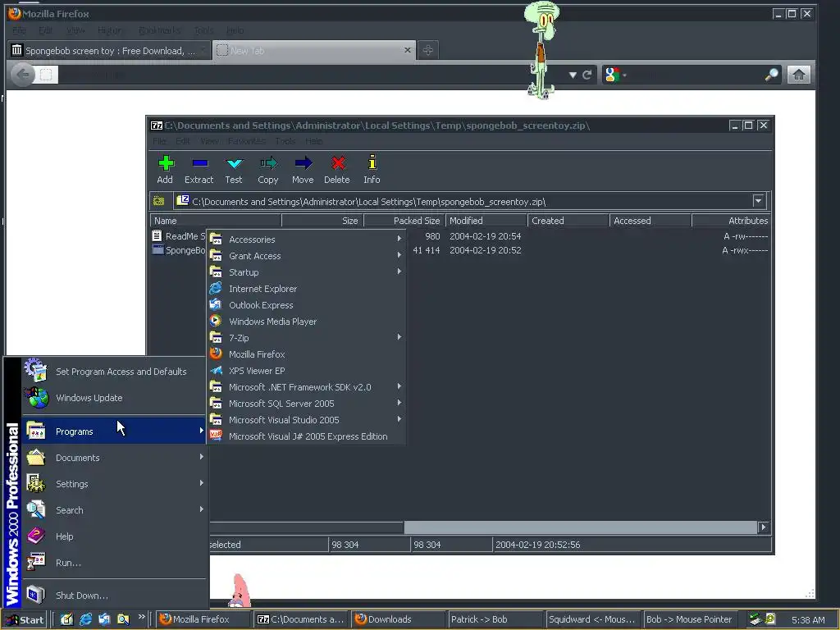840x630 pixels.
Task: Click the Move toolbar icon in 7-Zip
Action: point(303,169)
